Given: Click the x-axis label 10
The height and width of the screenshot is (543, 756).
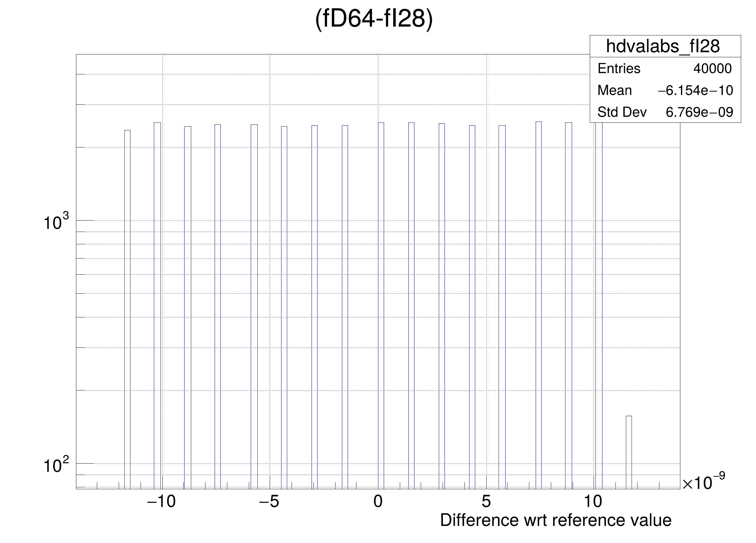Looking at the screenshot, I should tap(593, 501).
